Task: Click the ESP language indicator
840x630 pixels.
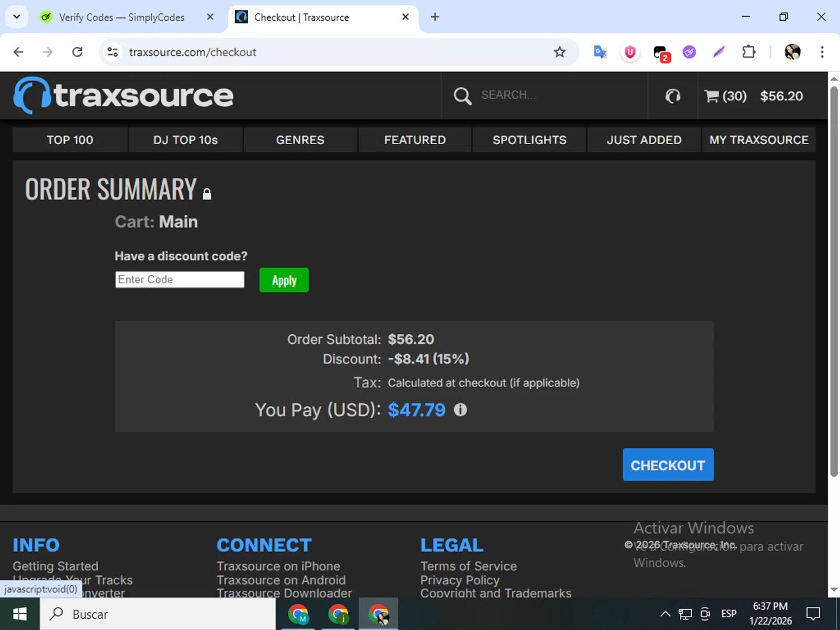Action: [729, 614]
